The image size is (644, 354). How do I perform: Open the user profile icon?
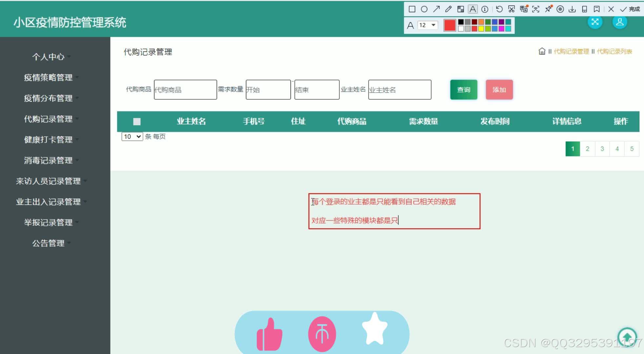(620, 22)
